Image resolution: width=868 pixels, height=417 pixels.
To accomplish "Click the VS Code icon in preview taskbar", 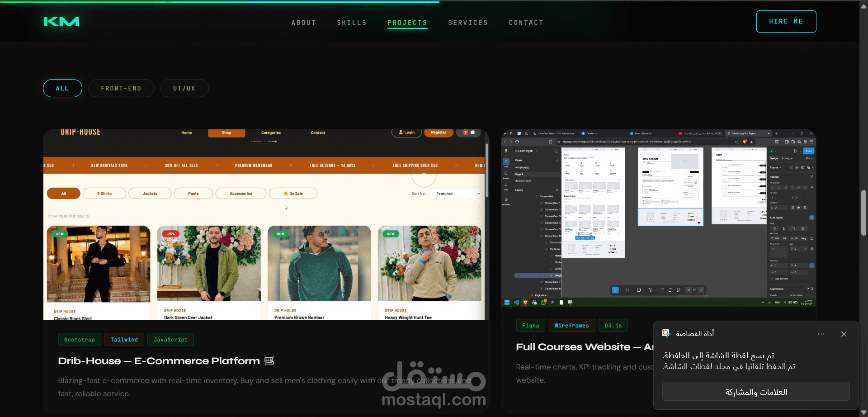I will tap(516, 302).
